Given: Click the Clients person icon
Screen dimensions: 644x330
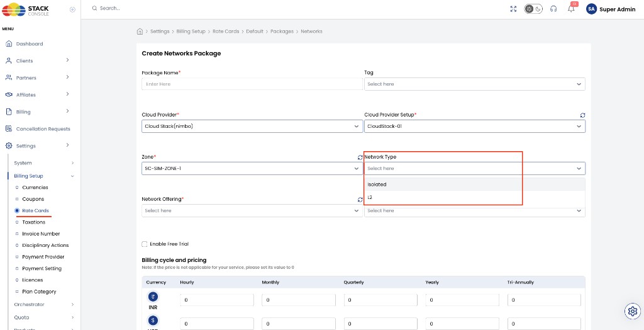Looking at the screenshot, I should [9, 60].
